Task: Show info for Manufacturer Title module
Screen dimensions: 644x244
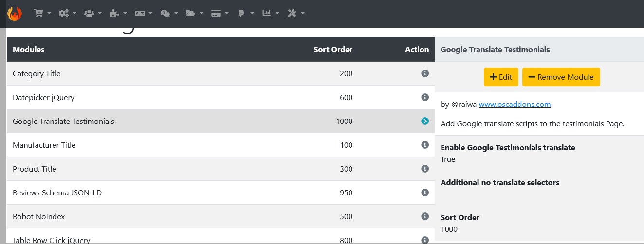Action: click(425, 145)
